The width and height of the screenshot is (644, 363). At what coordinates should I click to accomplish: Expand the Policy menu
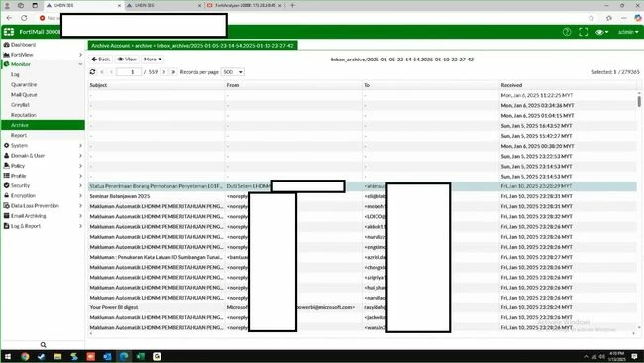coord(43,166)
